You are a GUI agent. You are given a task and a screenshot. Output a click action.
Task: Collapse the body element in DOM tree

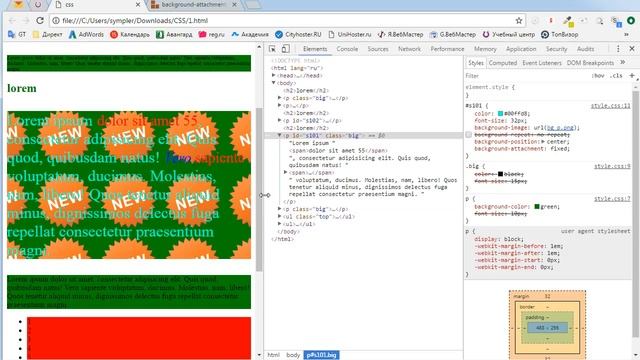click(x=274, y=83)
